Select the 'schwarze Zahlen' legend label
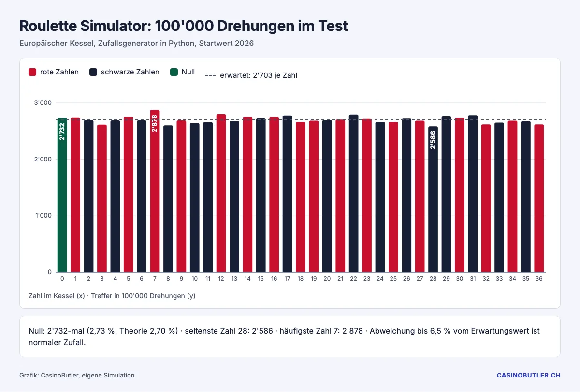 tap(130, 72)
